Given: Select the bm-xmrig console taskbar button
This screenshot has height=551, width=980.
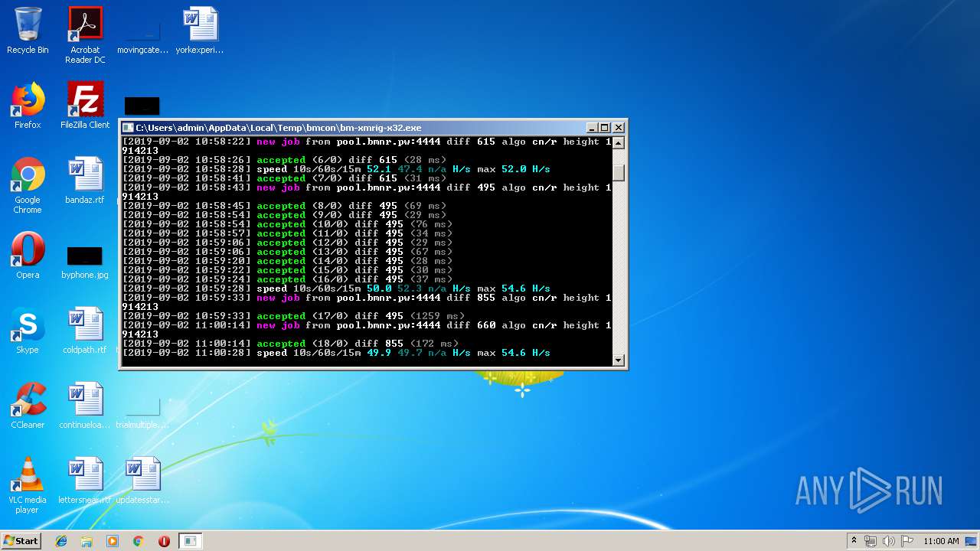Looking at the screenshot, I should (190, 541).
